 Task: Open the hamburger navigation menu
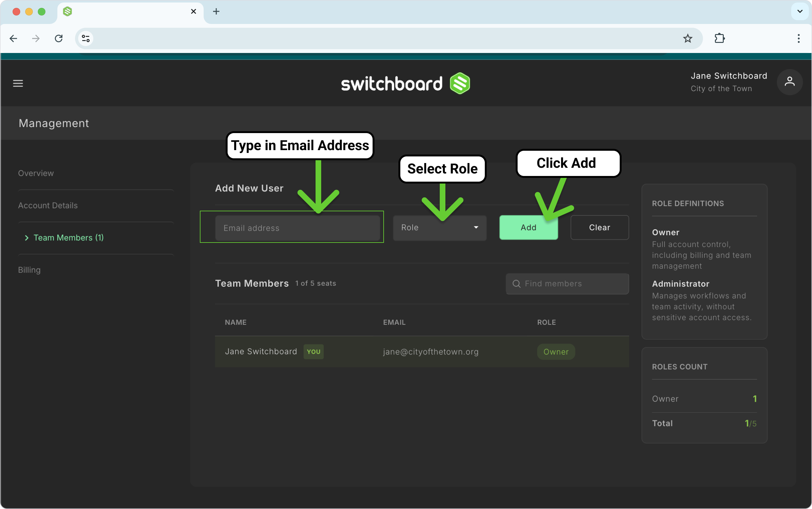point(18,83)
